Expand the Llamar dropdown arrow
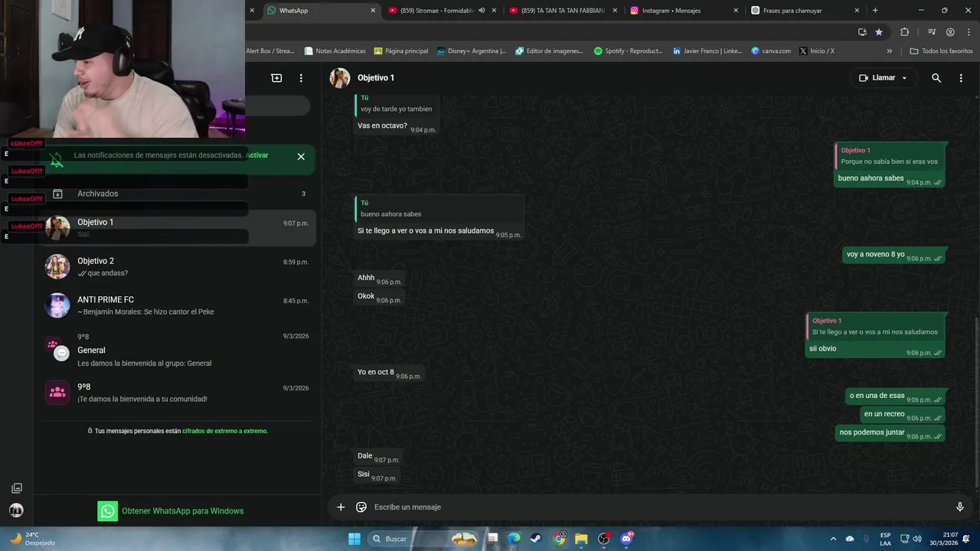980x551 pixels. pyautogui.click(x=904, y=78)
